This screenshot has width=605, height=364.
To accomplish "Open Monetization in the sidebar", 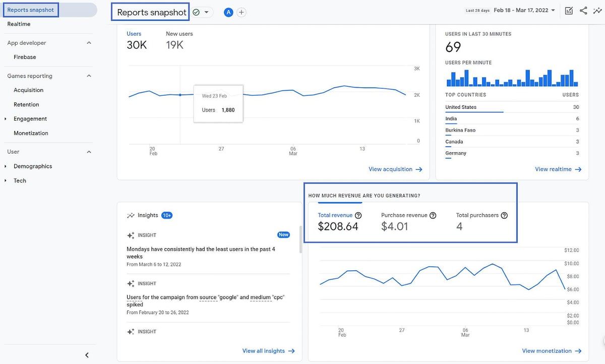I will 31,133.
